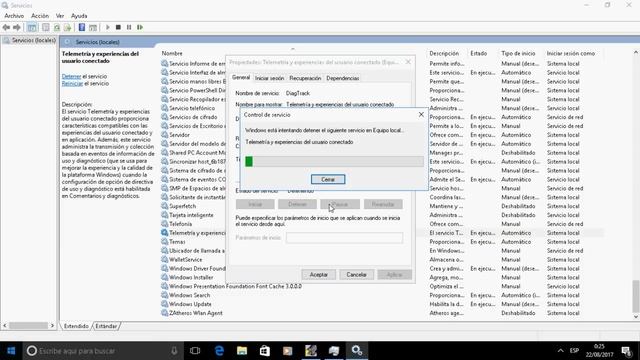This screenshot has width=640, height=360.
Task: Select the Windows Installer service row name
Action: point(191,278)
